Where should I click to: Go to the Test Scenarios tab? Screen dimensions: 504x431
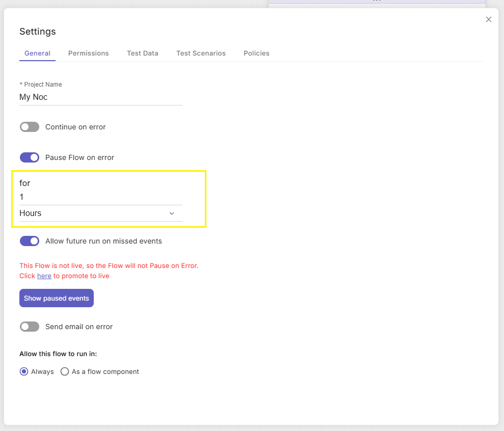click(201, 53)
